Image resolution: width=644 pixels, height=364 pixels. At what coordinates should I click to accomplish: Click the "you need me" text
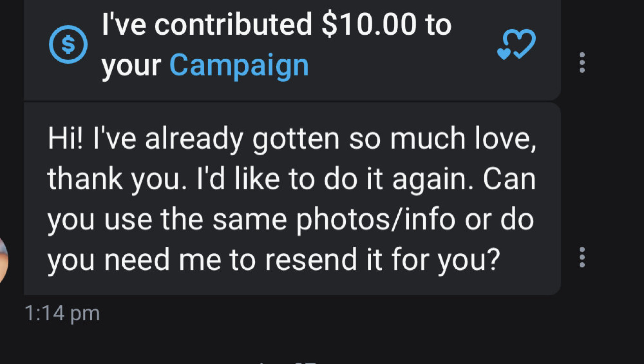coord(134,260)
